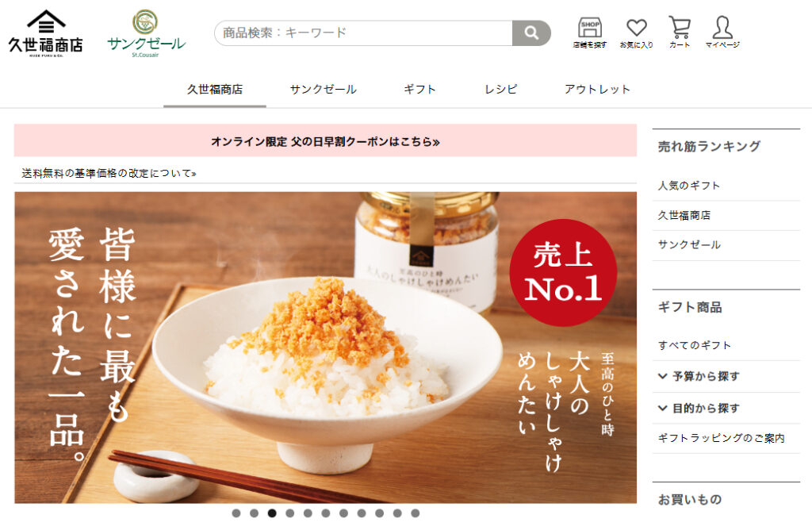The width and height of the screenshot is (812, 530).
Task: Switch to the アウトレット tab
Action: [x=597, y=89]
